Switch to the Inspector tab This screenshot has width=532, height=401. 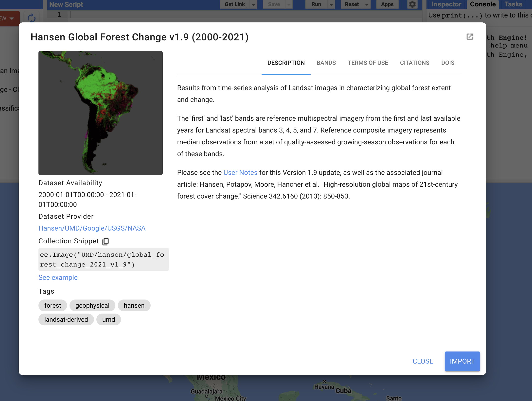(446, 4)
